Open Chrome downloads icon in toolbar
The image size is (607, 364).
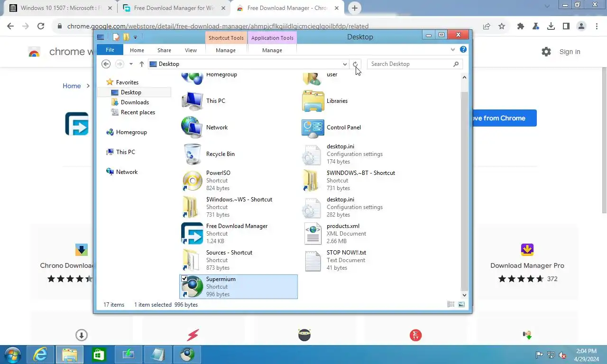(551, 27)
